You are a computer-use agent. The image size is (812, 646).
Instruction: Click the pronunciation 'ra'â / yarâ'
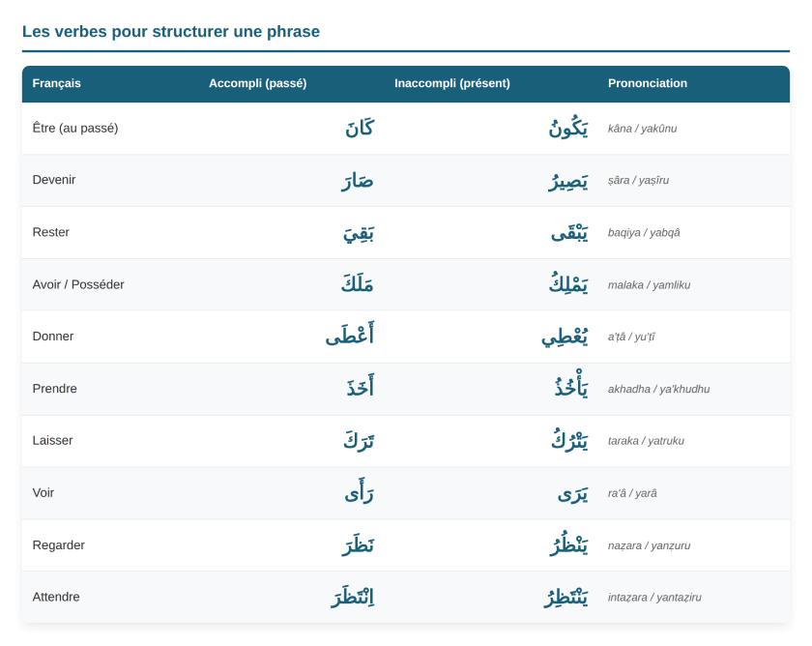(632, 493)
